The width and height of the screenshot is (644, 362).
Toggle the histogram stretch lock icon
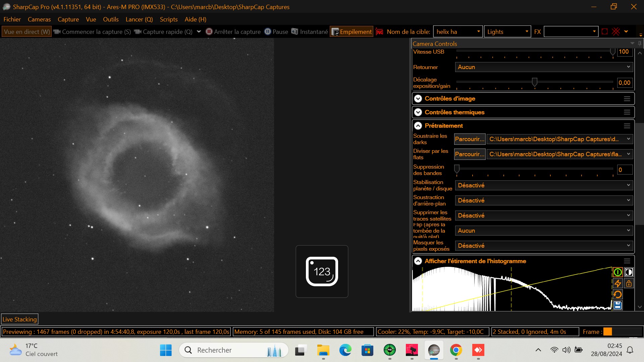[629, 283]
